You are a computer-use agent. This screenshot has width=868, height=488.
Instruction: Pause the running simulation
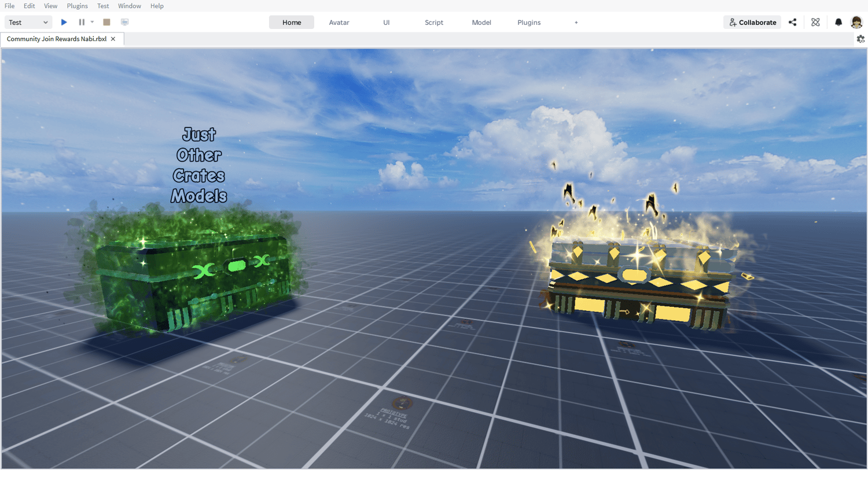point(82,22)
